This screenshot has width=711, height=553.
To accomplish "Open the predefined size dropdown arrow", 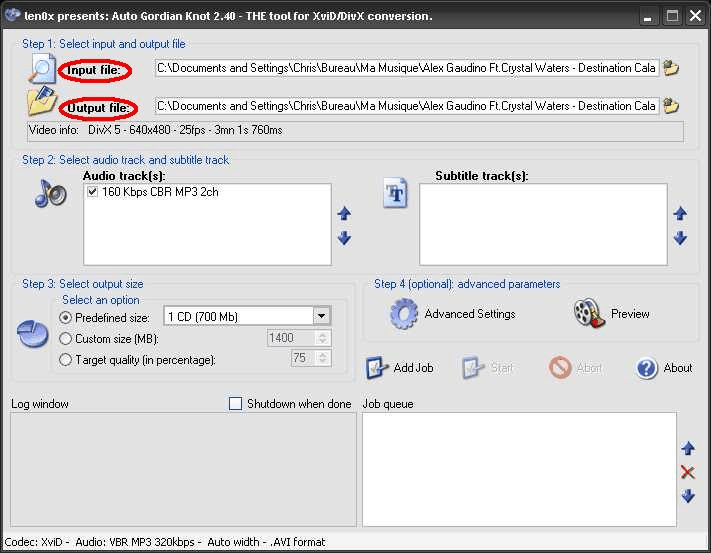I will (x=321, y=316).
